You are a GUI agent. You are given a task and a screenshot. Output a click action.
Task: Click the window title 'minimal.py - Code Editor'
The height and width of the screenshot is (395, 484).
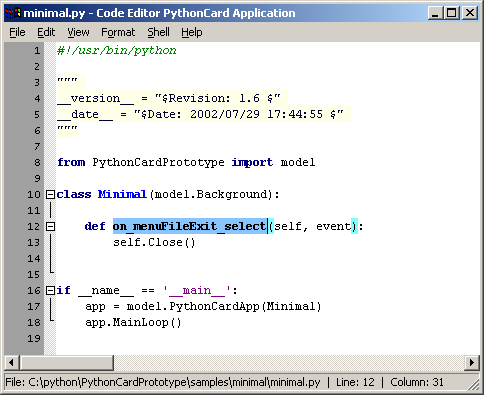159,13
